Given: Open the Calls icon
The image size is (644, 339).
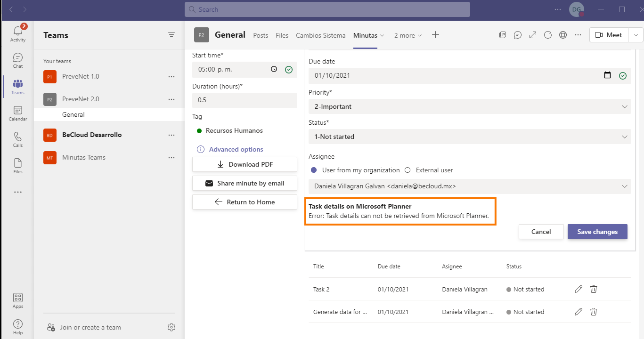Looking at the screenshot, I should (x=17, y=139).
